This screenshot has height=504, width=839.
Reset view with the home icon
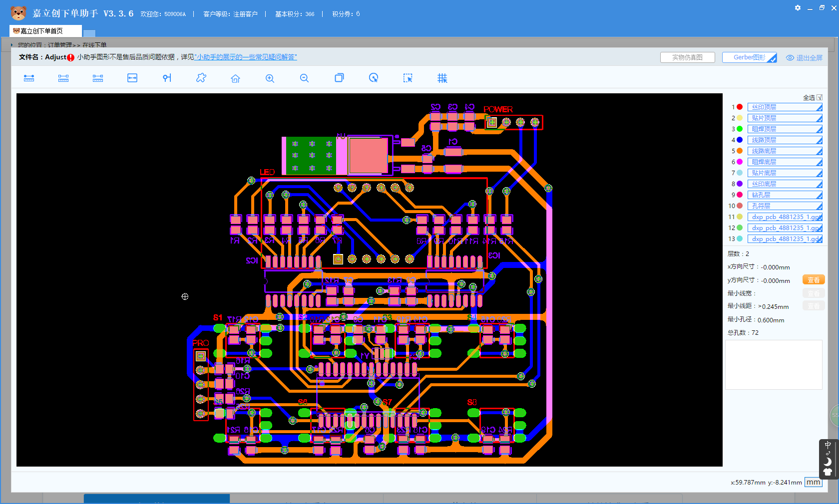[236, 78]
